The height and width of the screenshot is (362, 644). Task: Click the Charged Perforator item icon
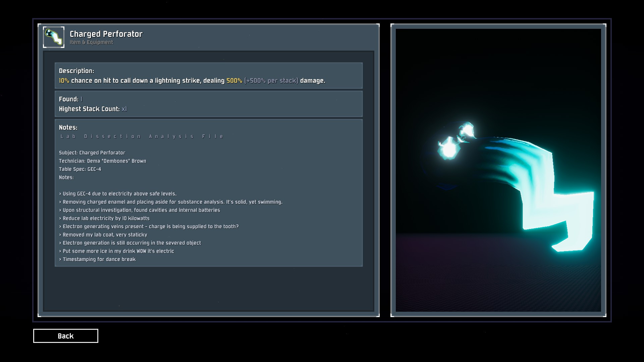pyautogui.click(x=54, y=37)
